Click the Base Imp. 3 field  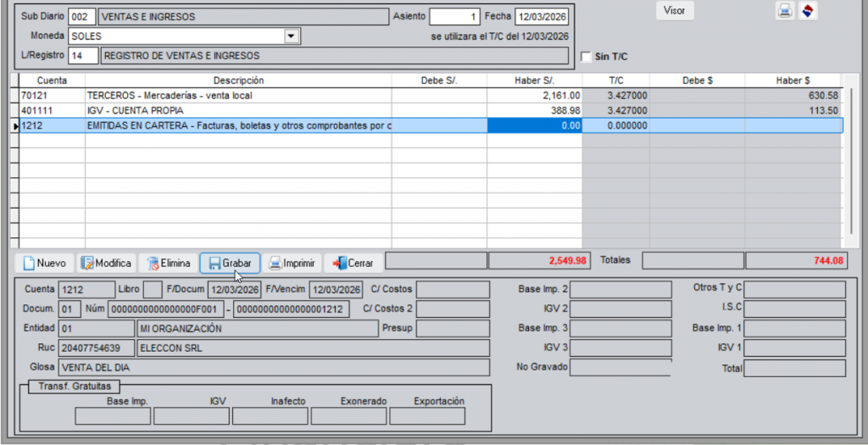click(620, 329)
